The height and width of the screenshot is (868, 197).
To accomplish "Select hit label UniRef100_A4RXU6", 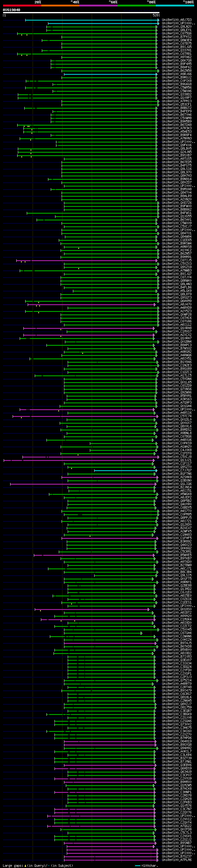I will click(x=177, y=440).
